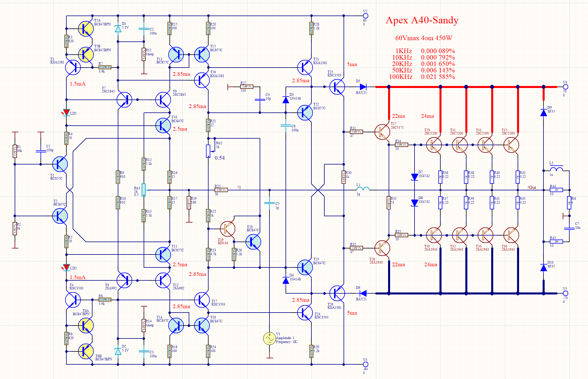Click the '!1' net label
The image size is (588, 379).
[239, 187]
